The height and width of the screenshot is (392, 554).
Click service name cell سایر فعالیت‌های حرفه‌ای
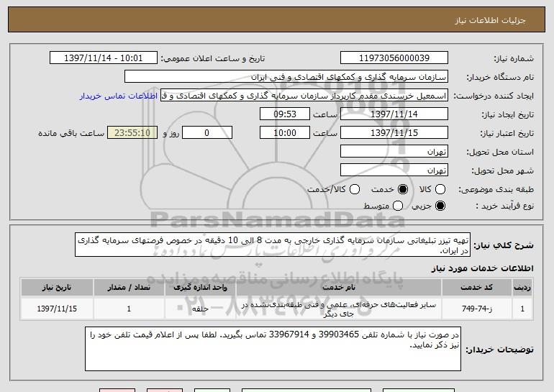point(338,309)
